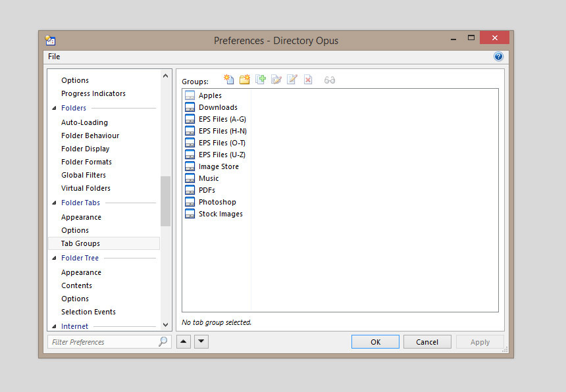Select the Stock Images tab group
The width and height of the screenshot is (566, 392).
pos(220,214)
